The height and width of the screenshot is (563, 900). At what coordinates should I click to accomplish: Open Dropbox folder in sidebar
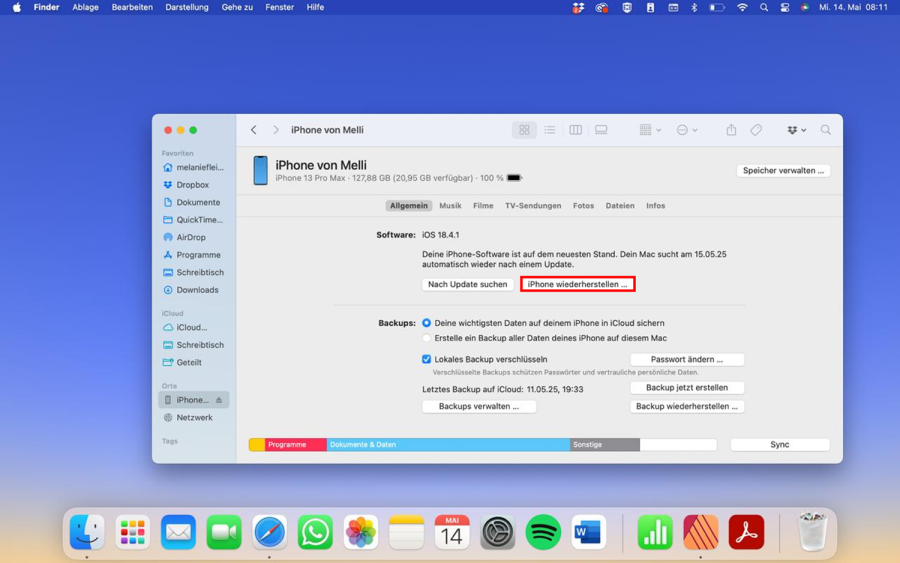pyautogui.click(x=193, y=185)
